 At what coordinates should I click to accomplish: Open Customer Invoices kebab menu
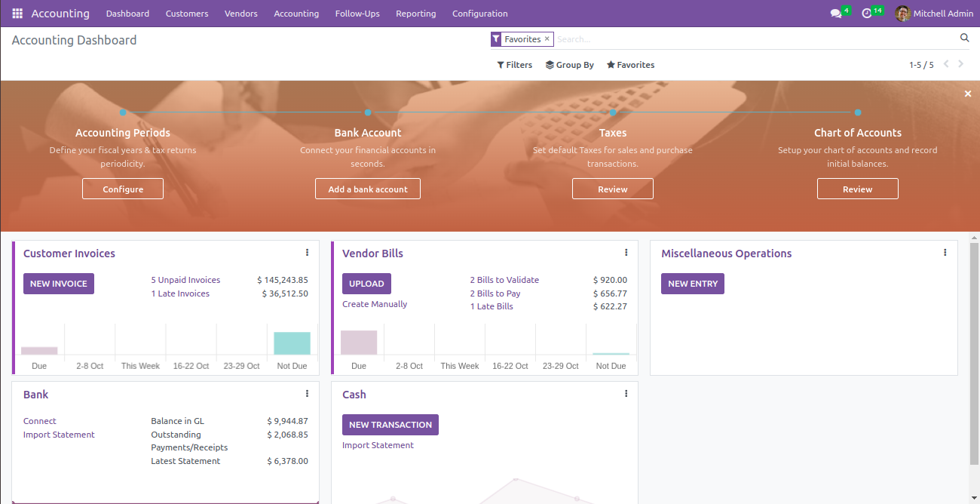pyautogui.click(x=307, y=253)
